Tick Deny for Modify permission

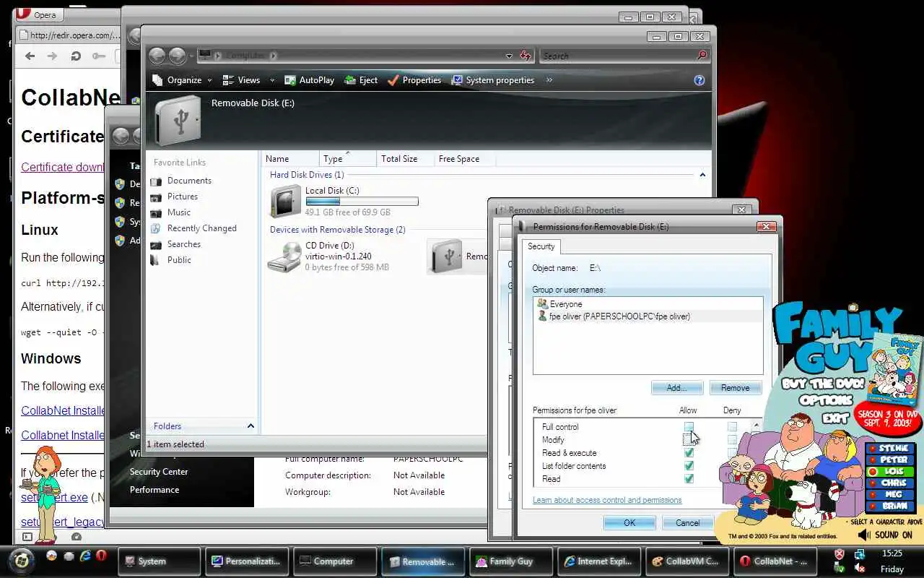732,440
